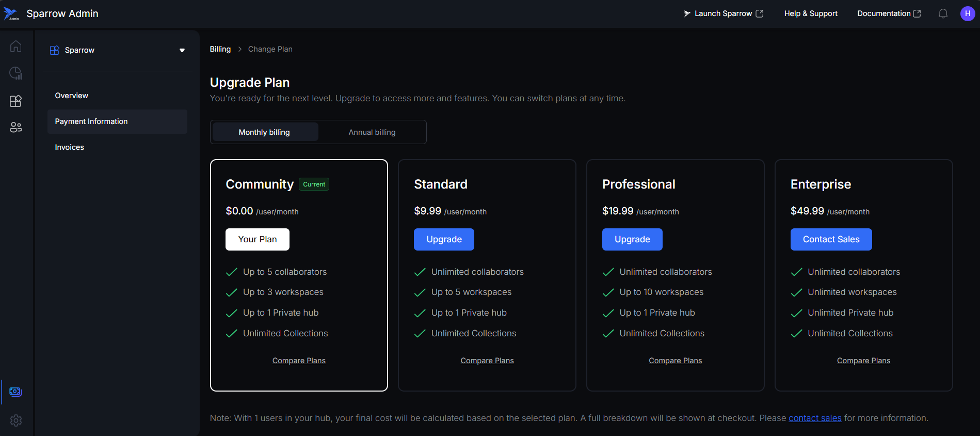Open the Invoices section
The image size is (980, 436).
pyautogui.click(x=70, y=147)
